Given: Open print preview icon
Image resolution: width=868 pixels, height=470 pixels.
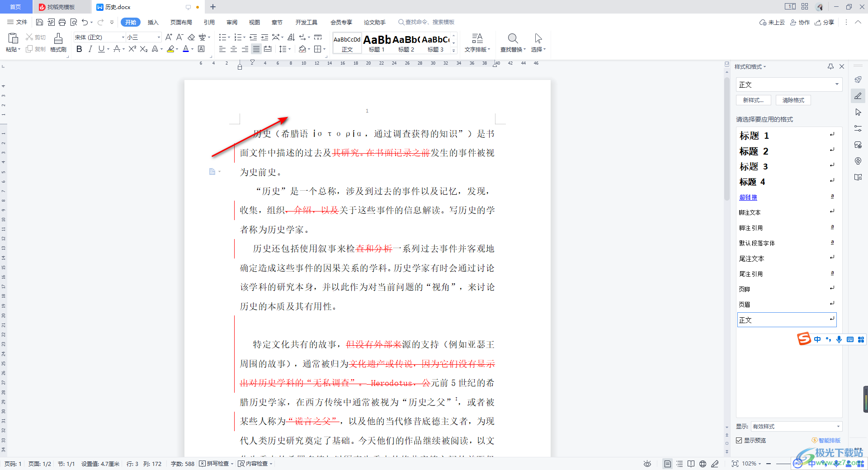Looking at the screenshot, I should (73, 22).
